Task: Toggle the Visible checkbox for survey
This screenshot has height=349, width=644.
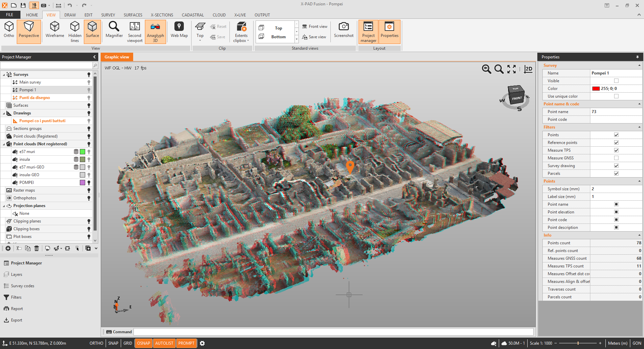Action: coord(616,81)
